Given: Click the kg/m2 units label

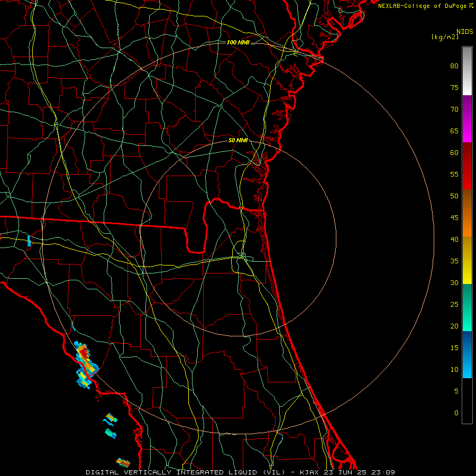Looking at the screenshot, I should coord(445,37).
